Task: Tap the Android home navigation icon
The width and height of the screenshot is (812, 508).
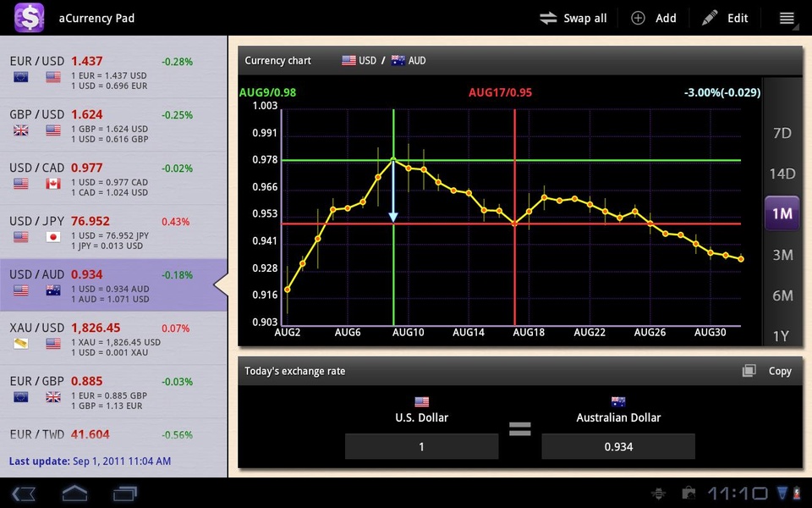Action: click(x=74, y=493)
